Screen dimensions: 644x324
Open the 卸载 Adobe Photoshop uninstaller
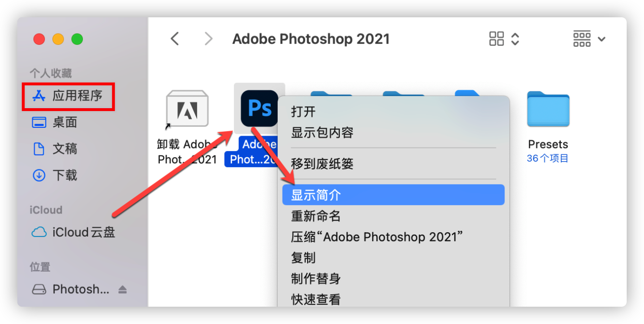coord(187,110)
